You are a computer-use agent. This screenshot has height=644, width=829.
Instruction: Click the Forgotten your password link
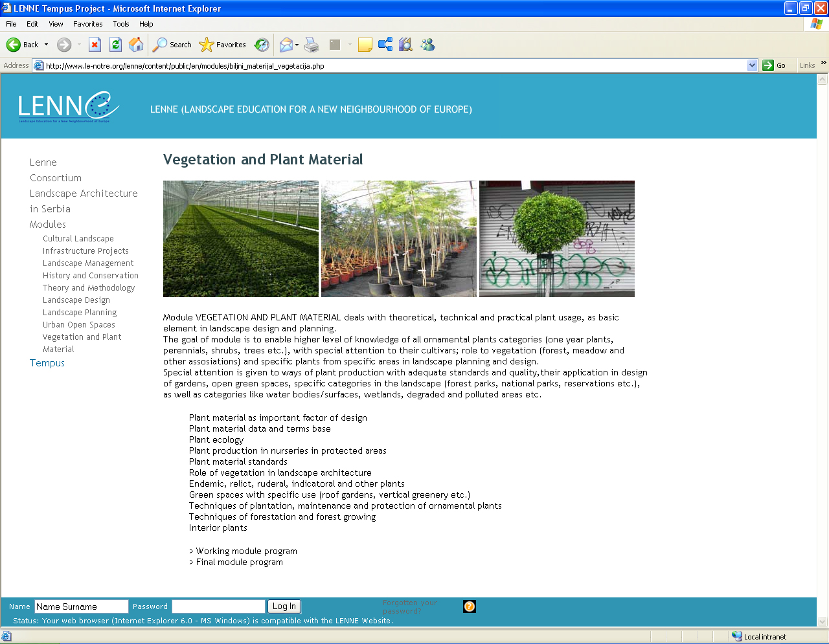tap(410, 606)
